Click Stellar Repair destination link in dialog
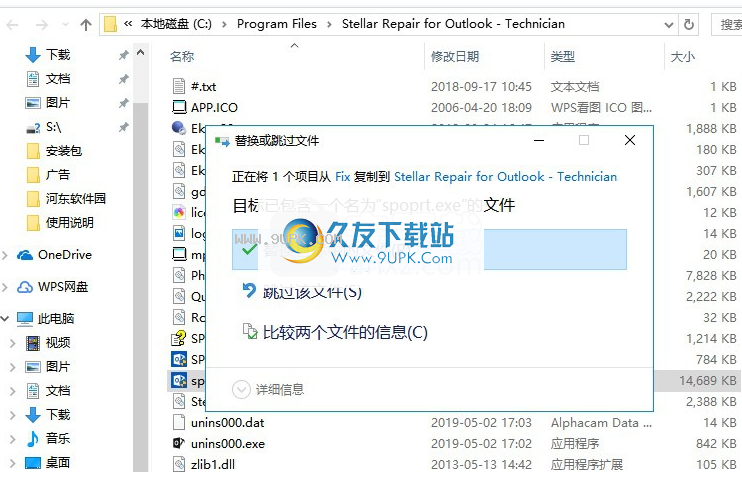 [x=505, y=177]
